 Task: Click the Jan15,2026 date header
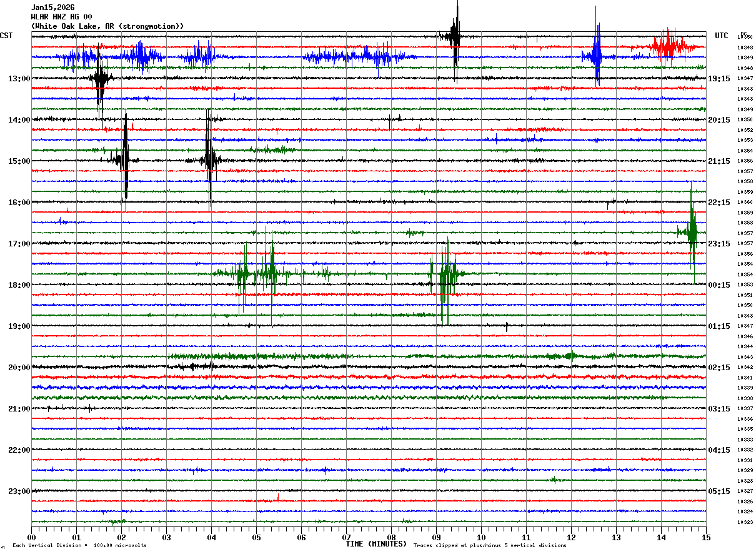click(x=52, y=8)
